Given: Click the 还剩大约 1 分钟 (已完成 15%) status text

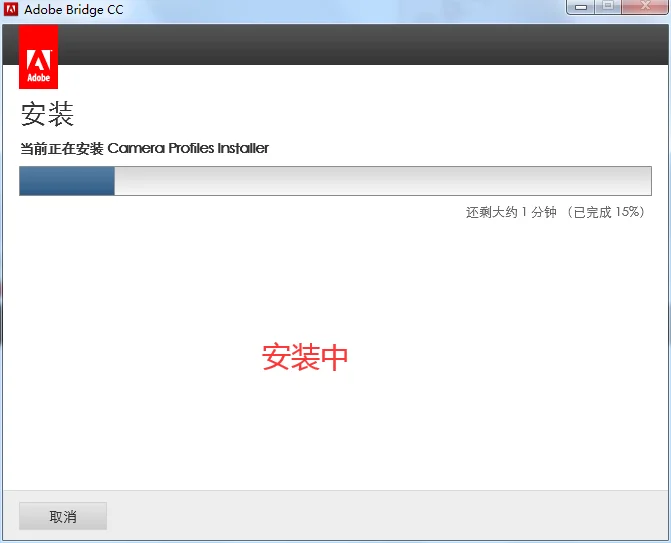Looking at the screenshot, I should 555,212.
